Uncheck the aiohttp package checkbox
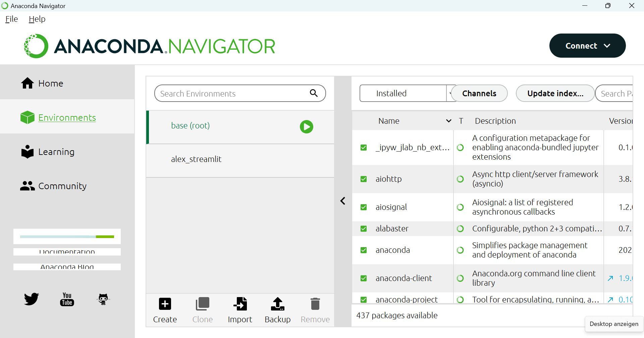 364,179
